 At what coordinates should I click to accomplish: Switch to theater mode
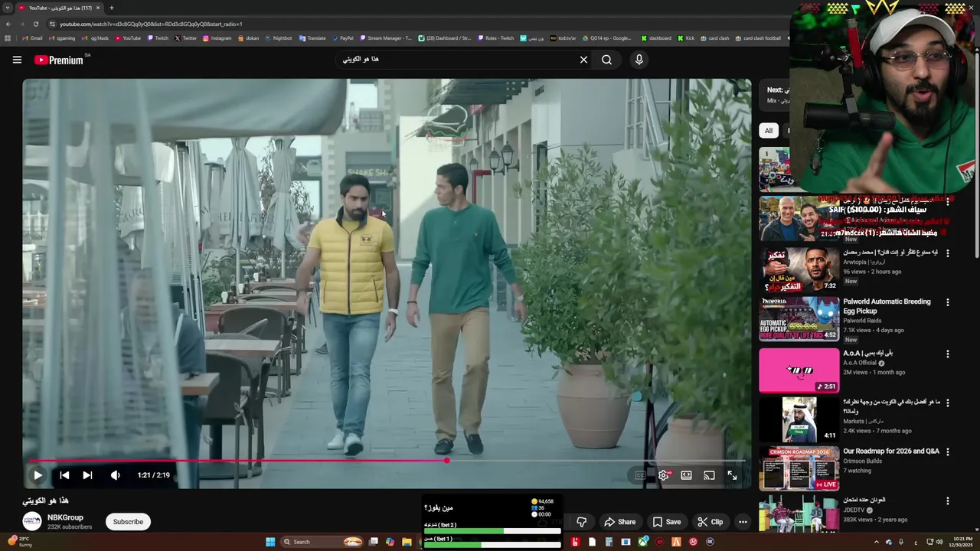coord(686,475)
